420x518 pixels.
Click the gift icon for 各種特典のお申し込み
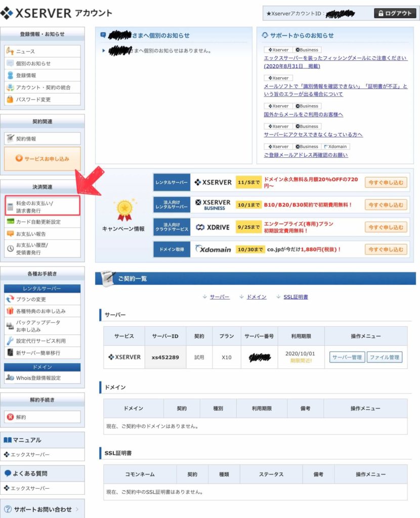pos(10,311)
